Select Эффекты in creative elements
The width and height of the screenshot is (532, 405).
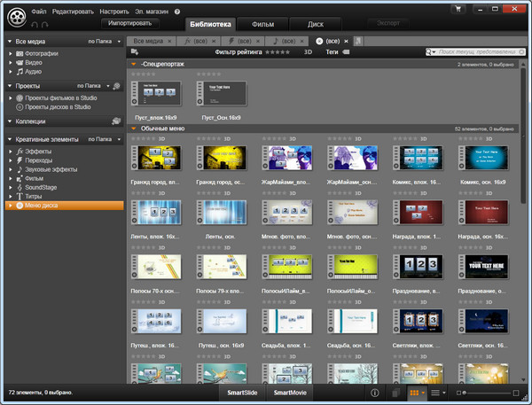(x=37, y=152)
